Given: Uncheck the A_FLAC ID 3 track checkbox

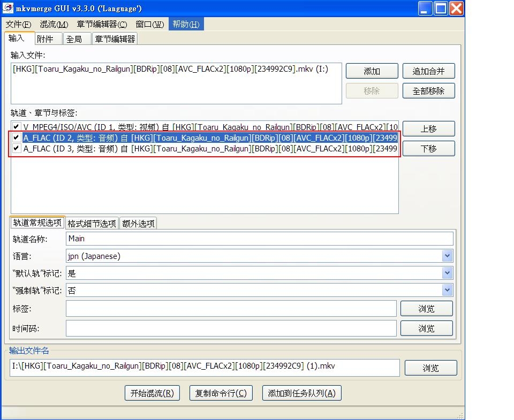Looking at the screenshot, I should [x=16, y=148].
